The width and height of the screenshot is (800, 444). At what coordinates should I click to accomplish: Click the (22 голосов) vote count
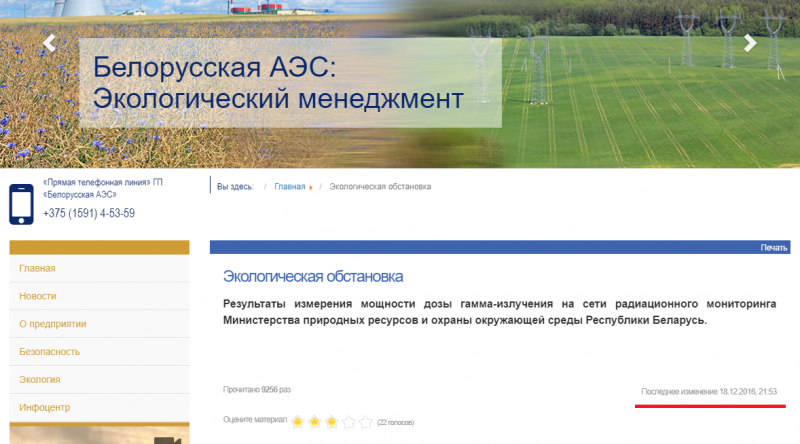coord(395,423)
